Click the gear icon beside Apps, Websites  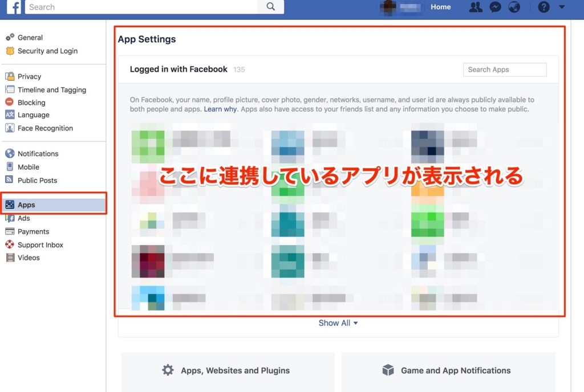coord(168,370)
